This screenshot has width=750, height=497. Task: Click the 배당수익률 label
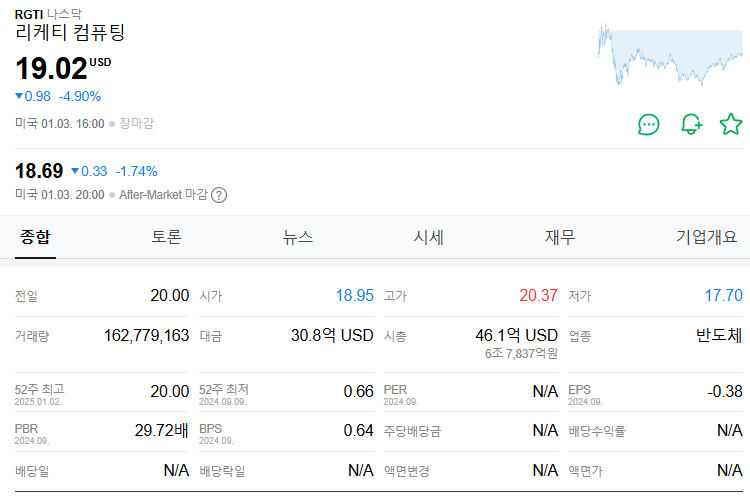(x=596, y=431)
